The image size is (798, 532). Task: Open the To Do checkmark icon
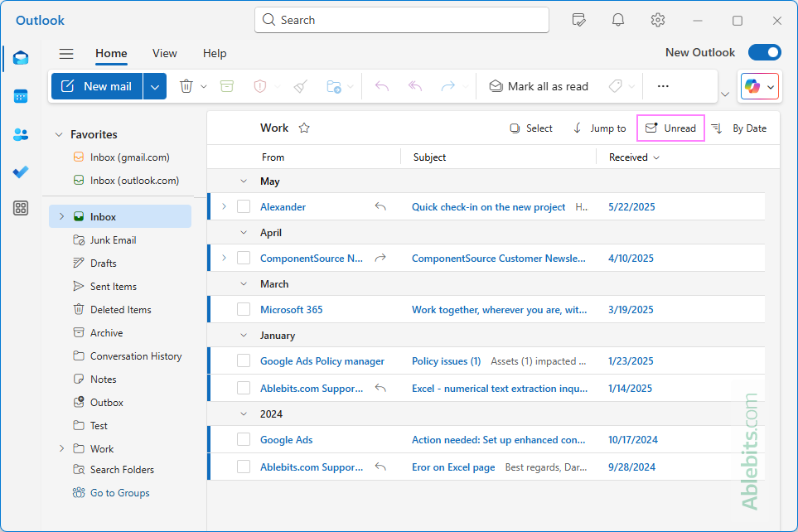21,172
